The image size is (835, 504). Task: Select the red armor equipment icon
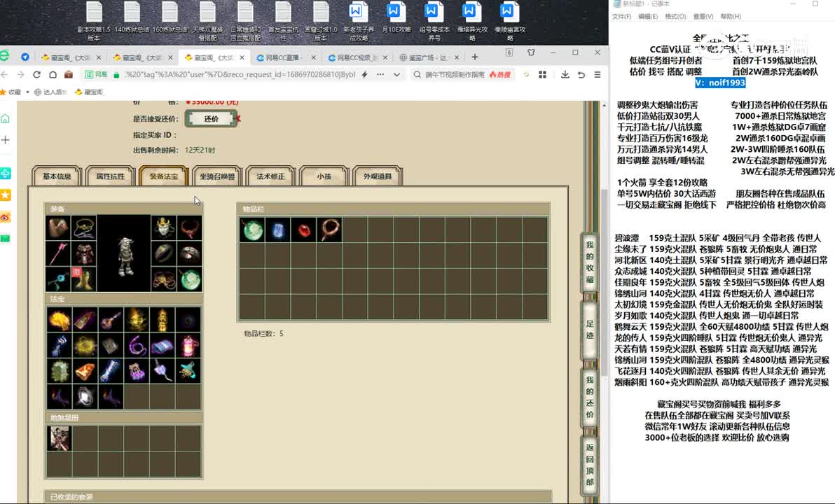point(83,253)
